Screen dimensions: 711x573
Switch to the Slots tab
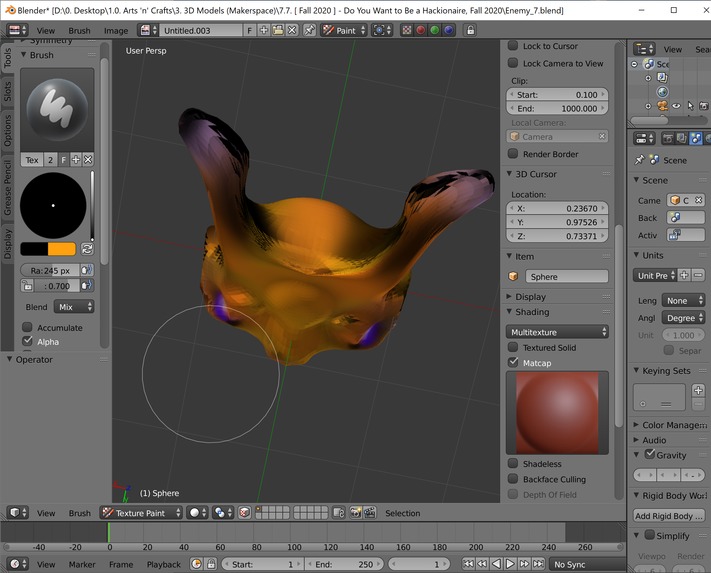[8, 92]
